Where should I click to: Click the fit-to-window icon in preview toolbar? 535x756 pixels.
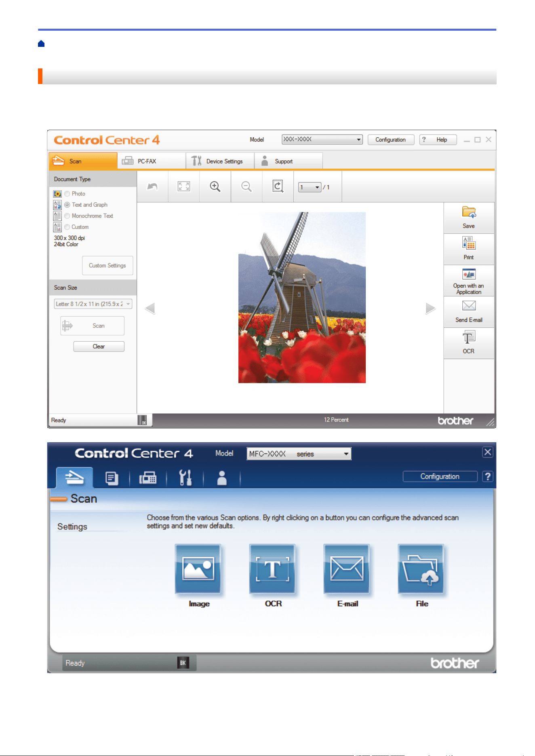click(184, 186)
